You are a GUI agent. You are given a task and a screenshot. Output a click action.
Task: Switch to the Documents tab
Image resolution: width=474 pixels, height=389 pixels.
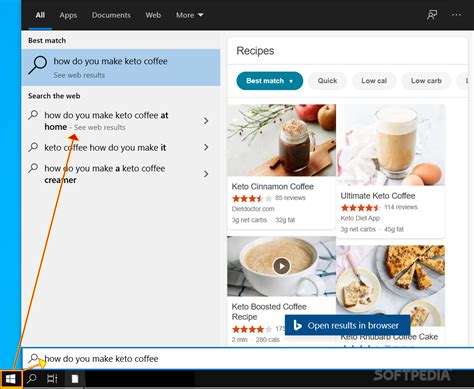[x=111, y=15]
